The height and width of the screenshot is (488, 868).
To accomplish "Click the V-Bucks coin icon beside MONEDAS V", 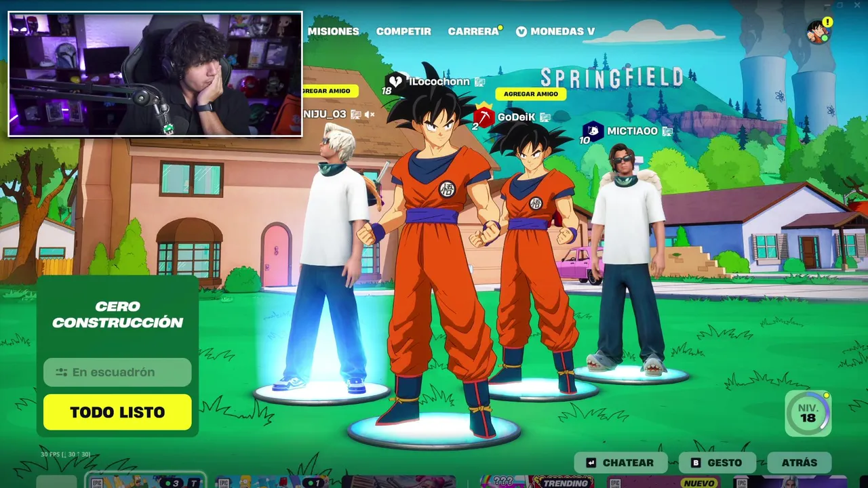I will [521, 31].
